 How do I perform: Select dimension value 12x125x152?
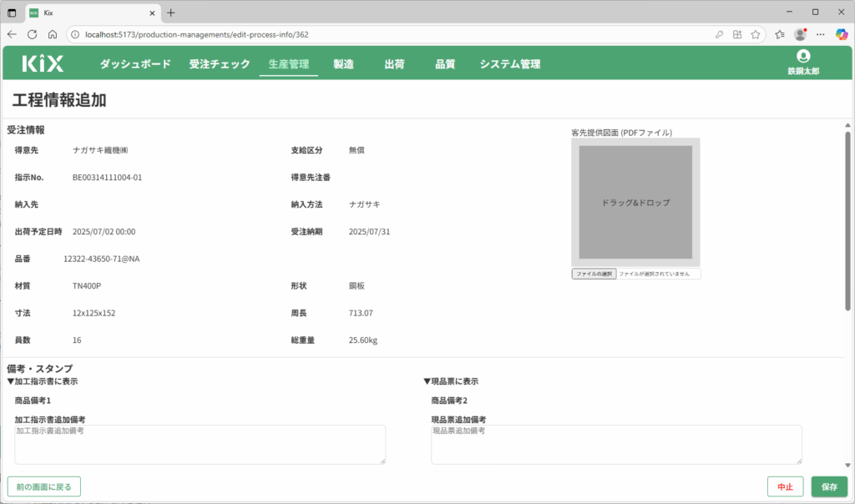[x=94, y=313]
